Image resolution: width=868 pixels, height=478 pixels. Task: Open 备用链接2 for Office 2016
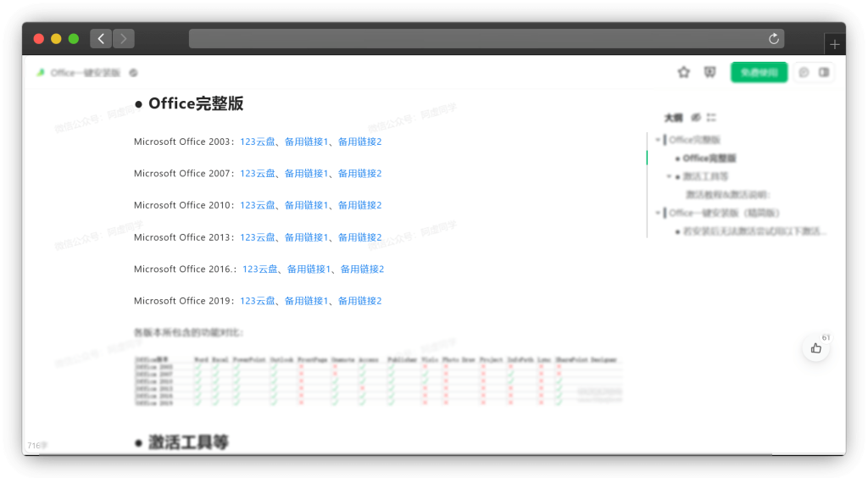pyautogui.click(x=362, y=269)
